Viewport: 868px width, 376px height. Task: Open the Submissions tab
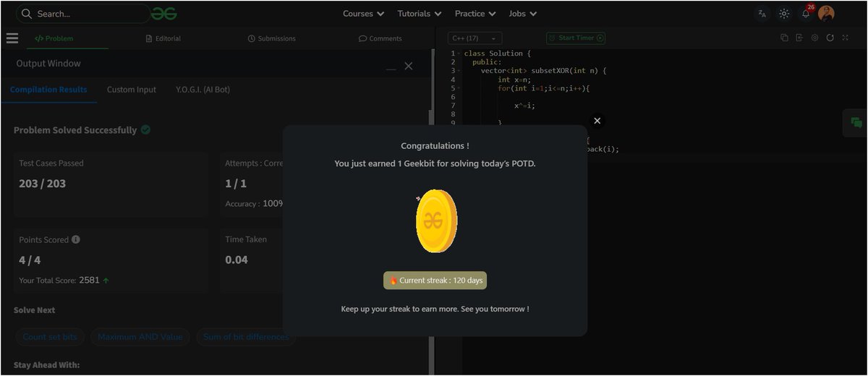point(272,38)
